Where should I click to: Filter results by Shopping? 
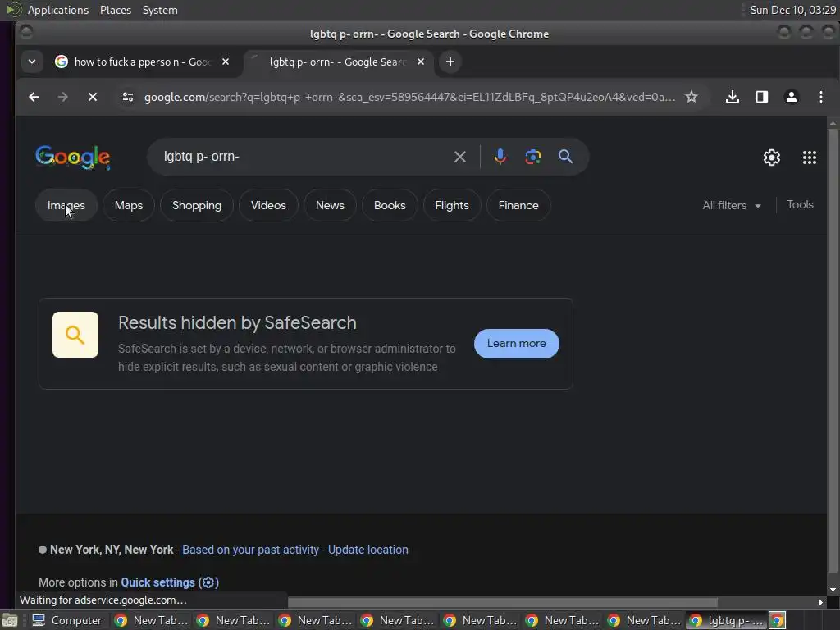(x=197, y=205)
